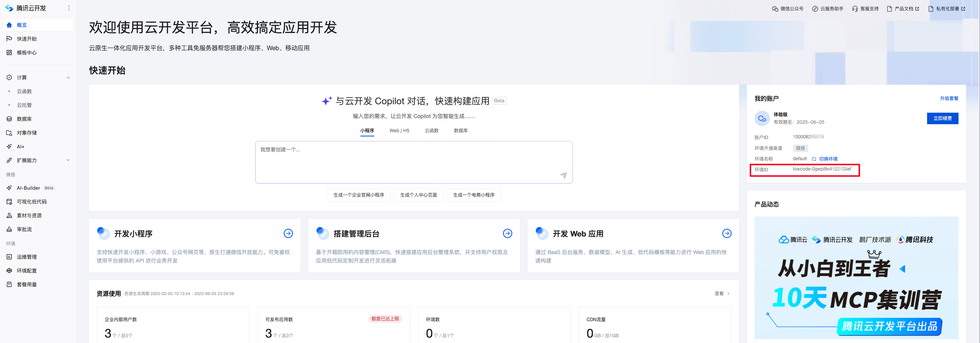Screen dimensions: 980x343
Task: Click the 体验版 plan name
Action: pyautogui.click(x=781, y=115)
